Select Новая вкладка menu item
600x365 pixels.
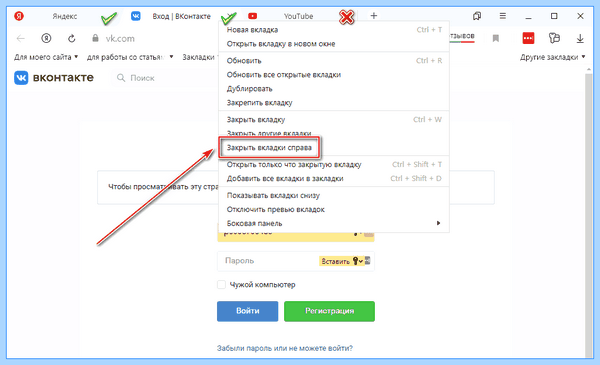point(334,30)
